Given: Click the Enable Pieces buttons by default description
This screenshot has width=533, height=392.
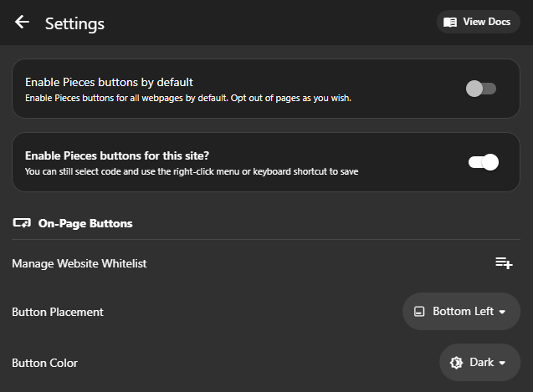Looking at the screenshot, I should [187, 98].
